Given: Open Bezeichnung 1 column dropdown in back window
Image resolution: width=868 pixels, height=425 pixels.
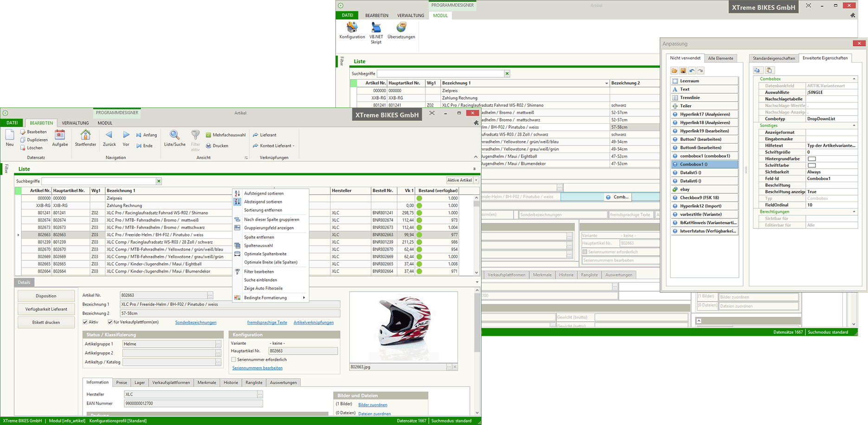Looking at the screenshot, I should click(606, 83).
